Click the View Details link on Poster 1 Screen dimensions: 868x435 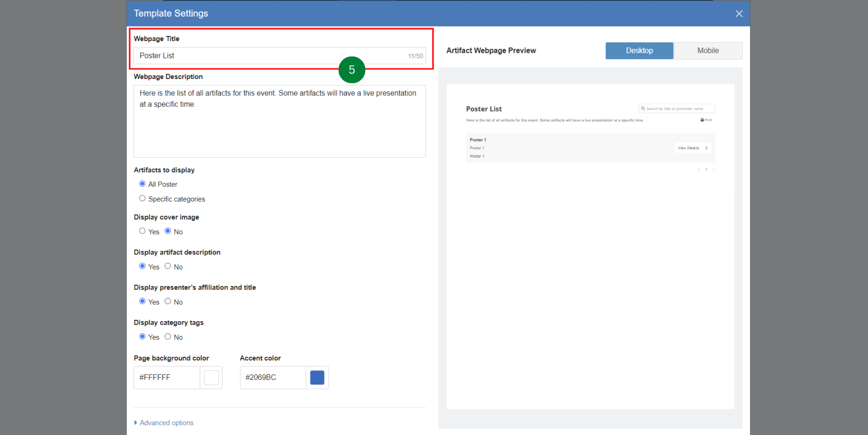click(689, 148)
